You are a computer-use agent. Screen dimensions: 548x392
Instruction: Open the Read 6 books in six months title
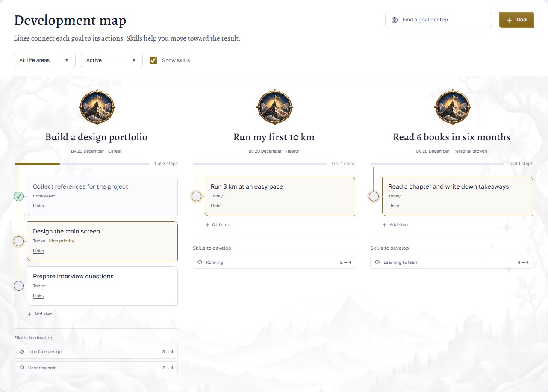click(451, 137)
